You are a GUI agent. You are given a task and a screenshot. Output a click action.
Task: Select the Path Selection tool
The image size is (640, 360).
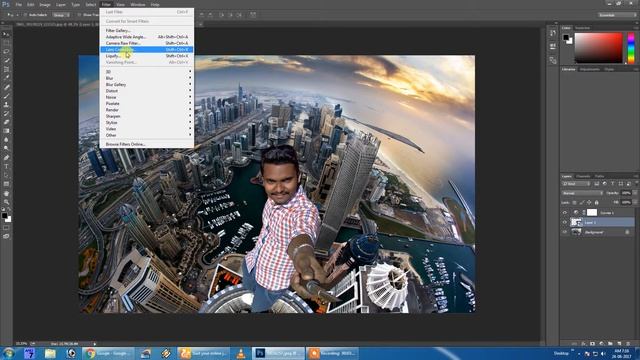point(6,175)
